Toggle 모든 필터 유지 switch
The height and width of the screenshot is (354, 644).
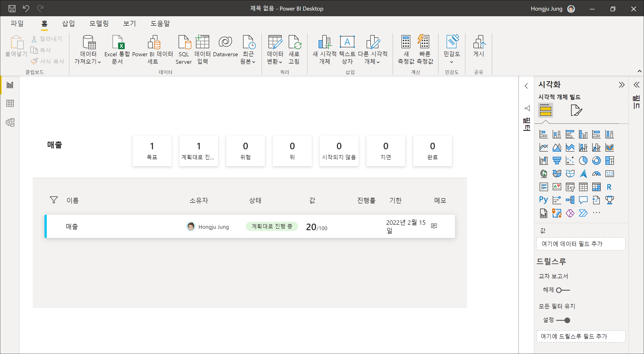point(563,320)
